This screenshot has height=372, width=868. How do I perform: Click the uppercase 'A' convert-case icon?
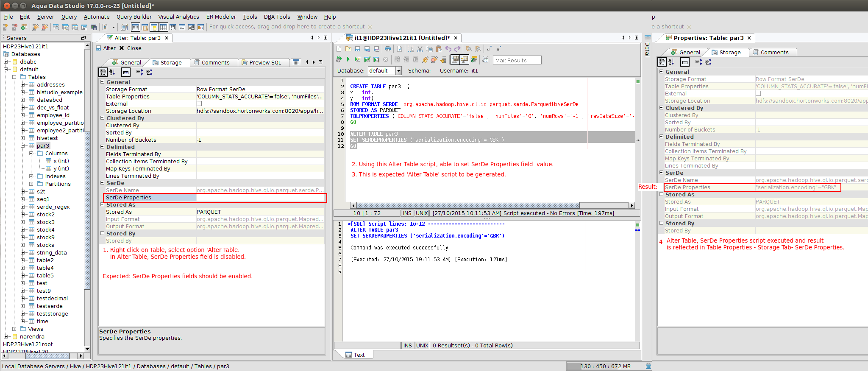pyautogui.click(x=499, y=49)
